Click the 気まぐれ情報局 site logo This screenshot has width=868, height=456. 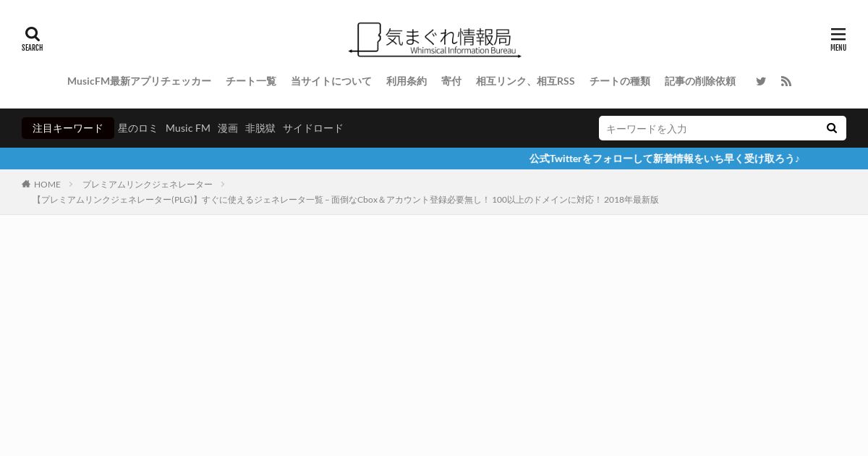[x=435, y=40]
